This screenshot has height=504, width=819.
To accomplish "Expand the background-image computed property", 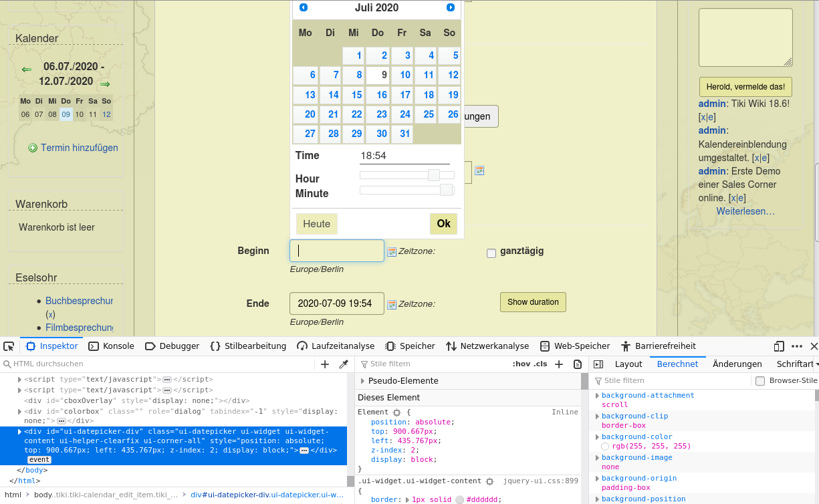I will (598, 458).
